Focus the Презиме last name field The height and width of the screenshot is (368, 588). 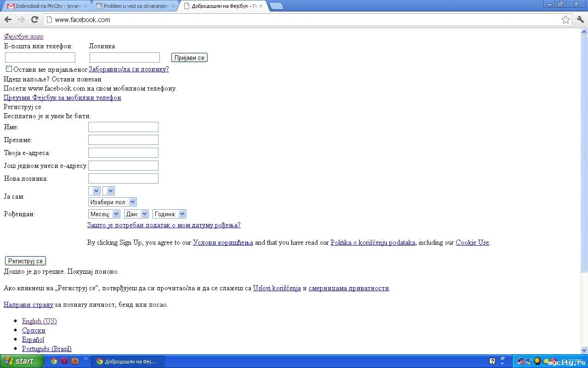(123, 140)
